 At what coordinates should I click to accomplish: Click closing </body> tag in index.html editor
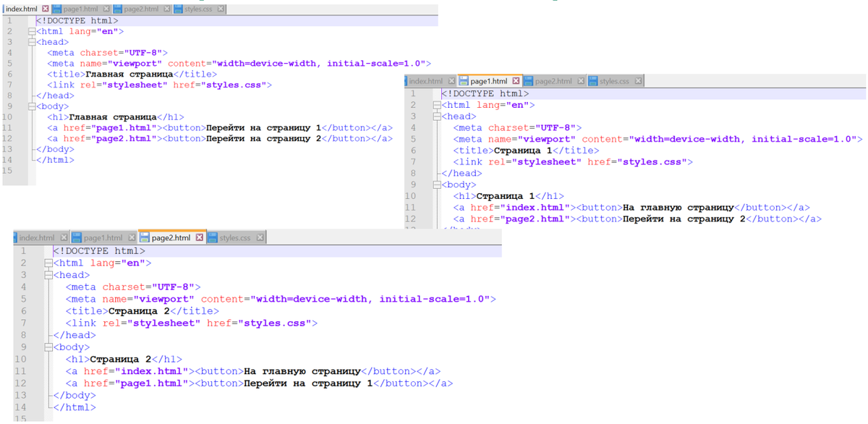click(x=55, y=149)
